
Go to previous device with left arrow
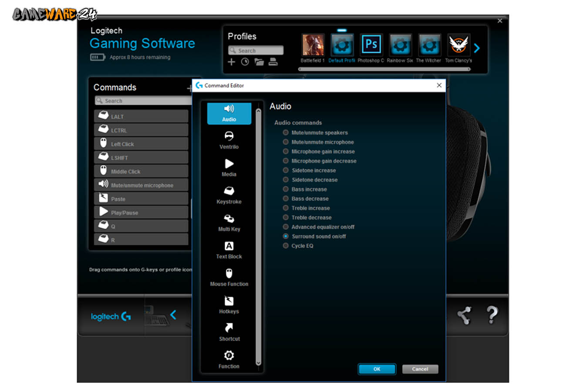173,315
